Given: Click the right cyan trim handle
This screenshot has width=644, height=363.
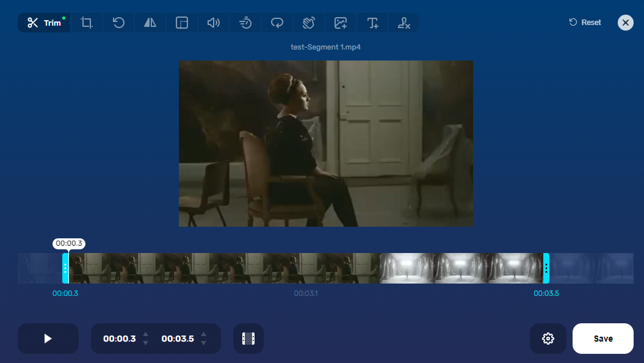Looking at the screenshot, I should (x=546, y=268).
